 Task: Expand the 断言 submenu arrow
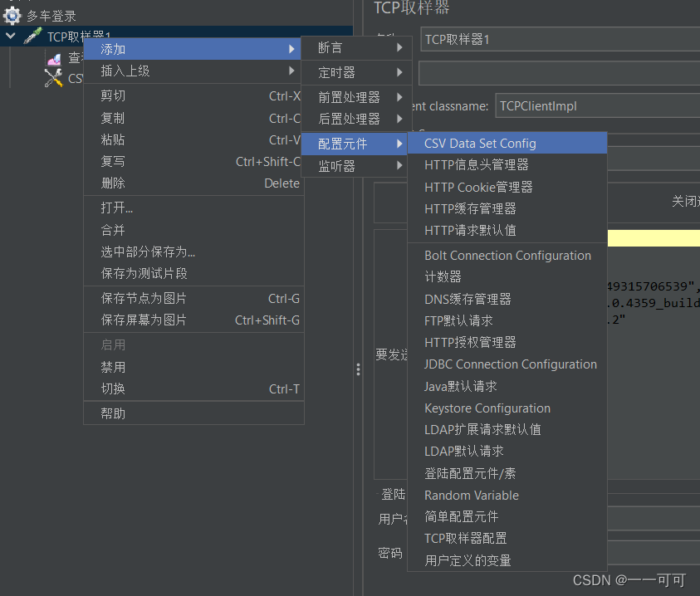pos(401,49)
